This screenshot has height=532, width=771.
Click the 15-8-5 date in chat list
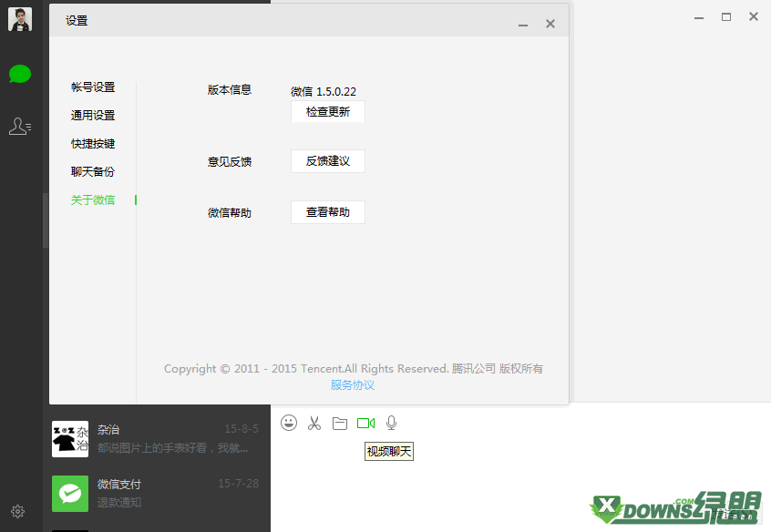click(242, 429)
